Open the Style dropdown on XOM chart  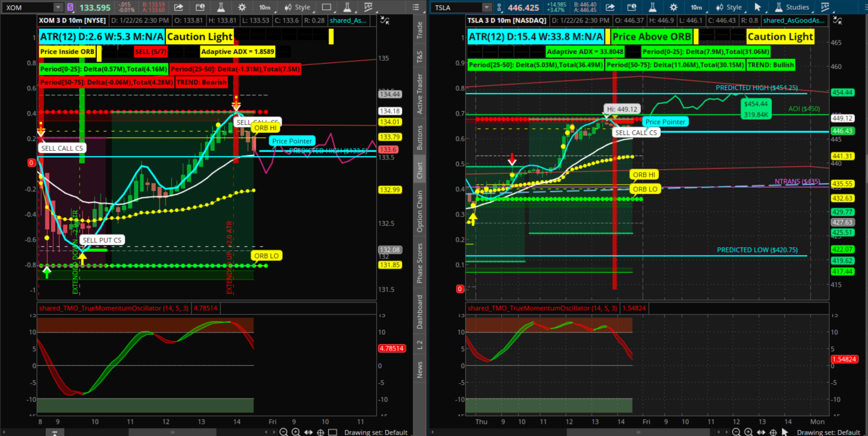click(x=297, y=7)
